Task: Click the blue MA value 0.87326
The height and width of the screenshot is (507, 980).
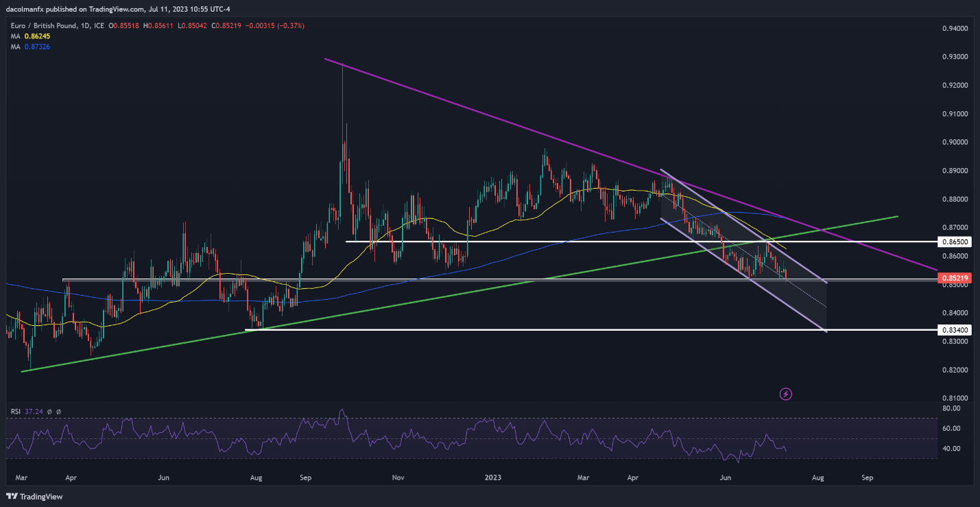Action: 36,46
